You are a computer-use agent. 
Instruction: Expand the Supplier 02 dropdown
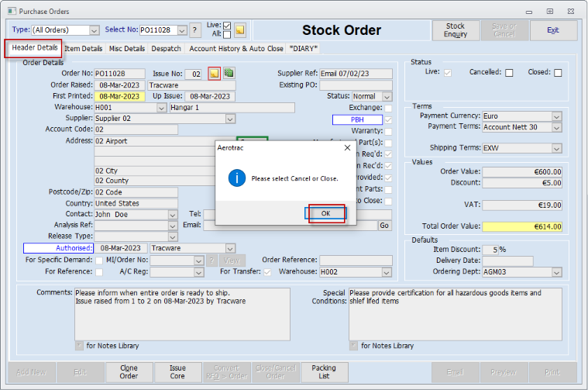(x=230, y=119)
